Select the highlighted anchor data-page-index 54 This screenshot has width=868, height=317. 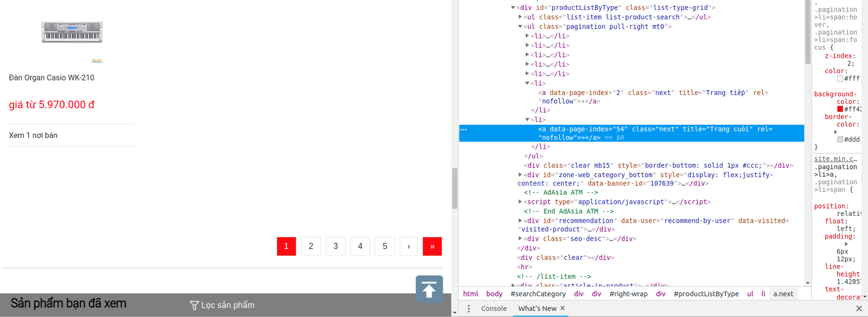[x=631, y=133]
